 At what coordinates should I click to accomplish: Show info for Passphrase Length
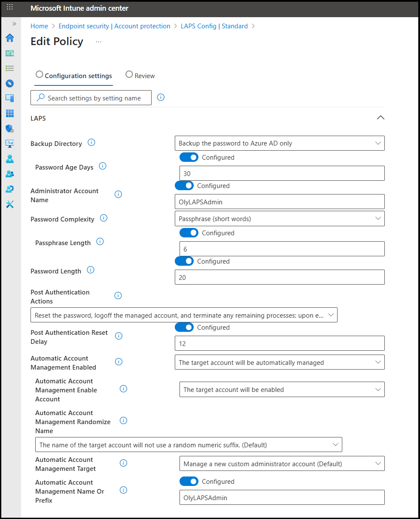pos(100,242)
